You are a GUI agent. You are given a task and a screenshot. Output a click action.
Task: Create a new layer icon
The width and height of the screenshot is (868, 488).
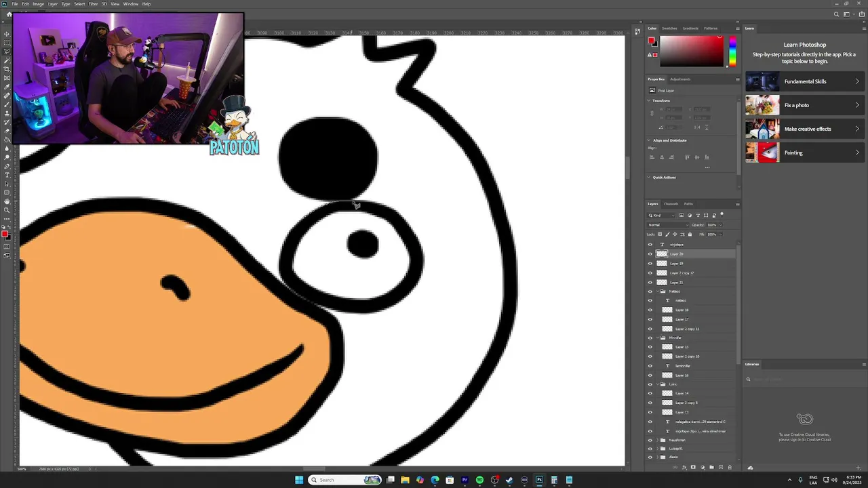721,467
